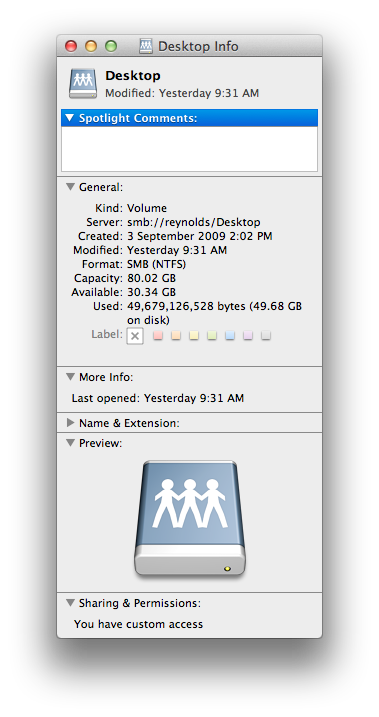Minimize the Desktop Info window
This screenshot has height=717, width=379.
pos(91,46)
